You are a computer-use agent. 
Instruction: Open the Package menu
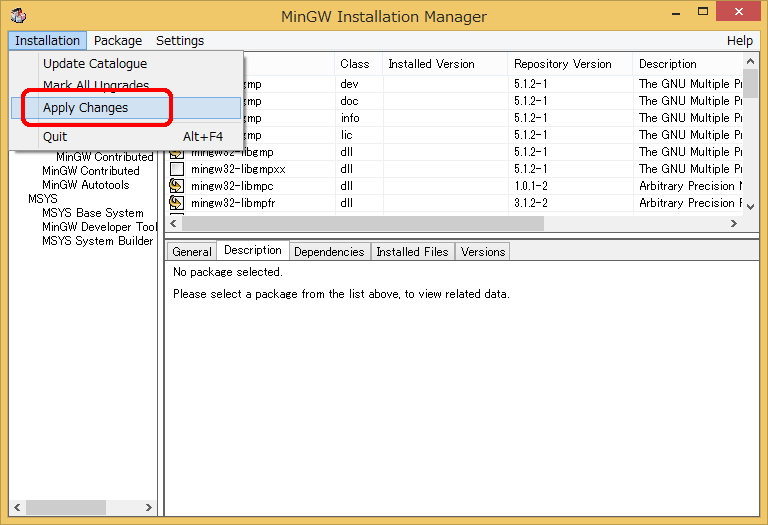coord(118,41)
